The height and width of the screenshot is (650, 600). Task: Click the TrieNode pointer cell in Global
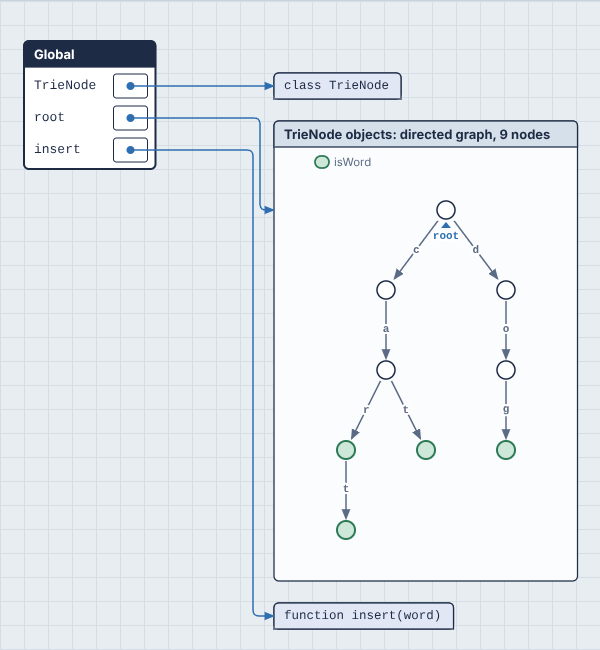click(x=130, y=86)
